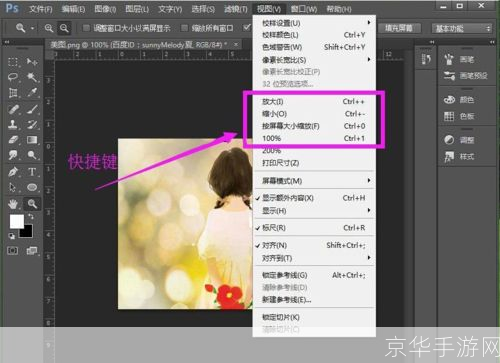Image resolution: width=500 pixels, height=363 pixels.
Task: Uncheck the checked box beside 视图 menu
Action: coord(247,28)
